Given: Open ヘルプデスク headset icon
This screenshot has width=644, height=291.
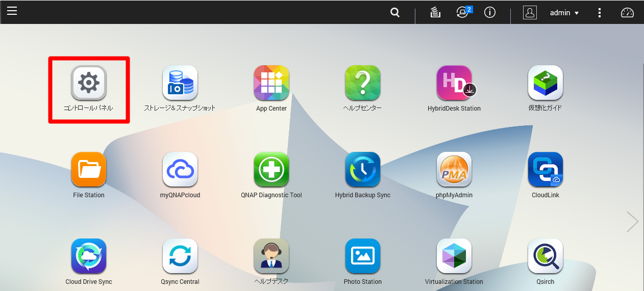Looking at the screenshot, I should click(271, 256).
